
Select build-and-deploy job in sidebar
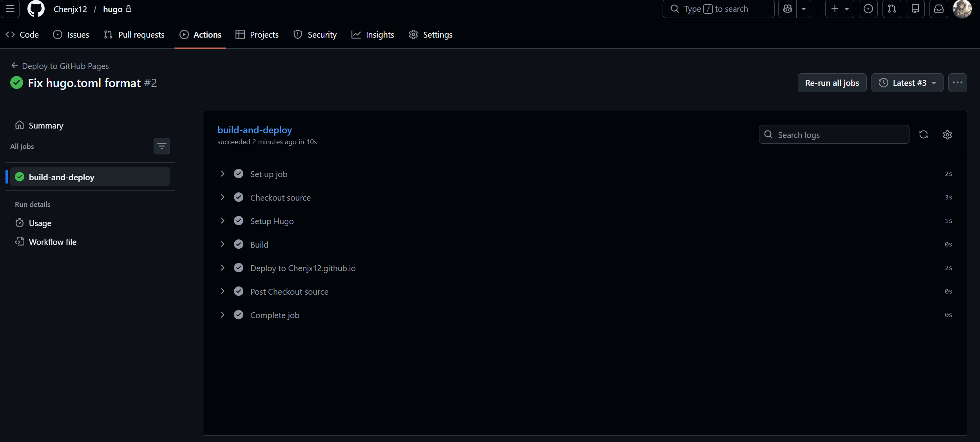point(90,177)
